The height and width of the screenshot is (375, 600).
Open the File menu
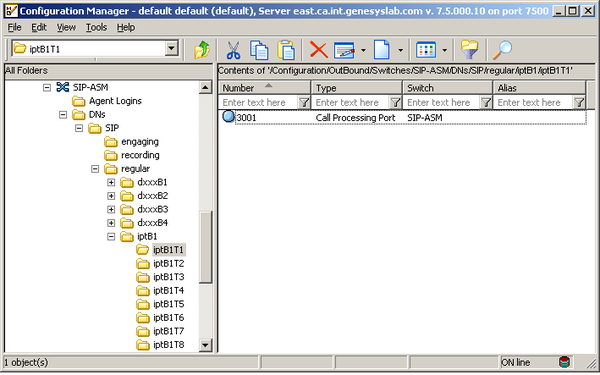point(15,28)
